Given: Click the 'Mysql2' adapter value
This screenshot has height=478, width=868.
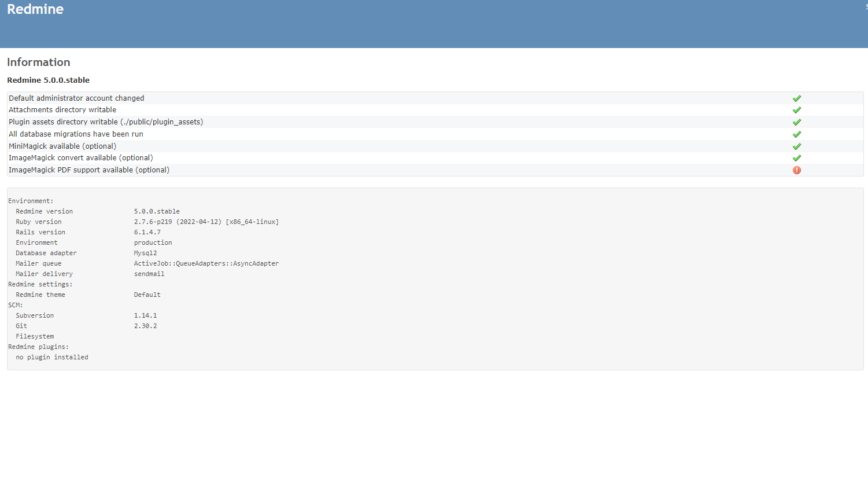Looking at the screenshot, I should click(x=146, y=253).
